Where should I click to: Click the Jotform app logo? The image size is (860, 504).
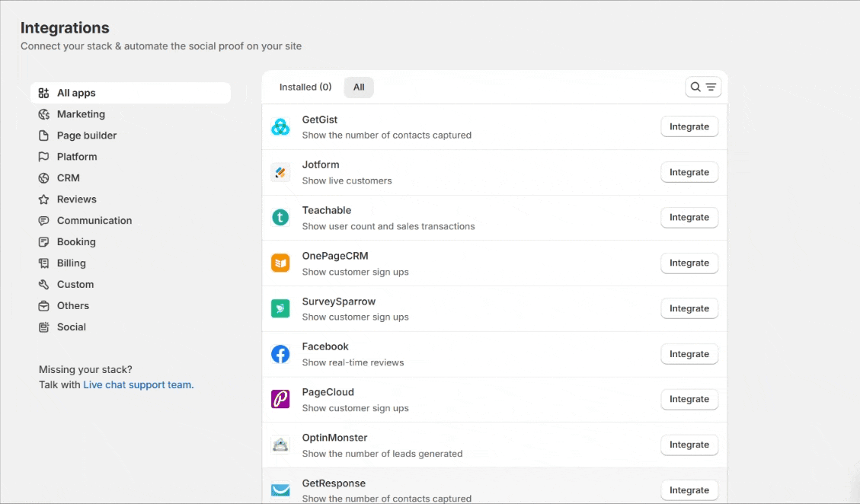(x=280, y=172)
